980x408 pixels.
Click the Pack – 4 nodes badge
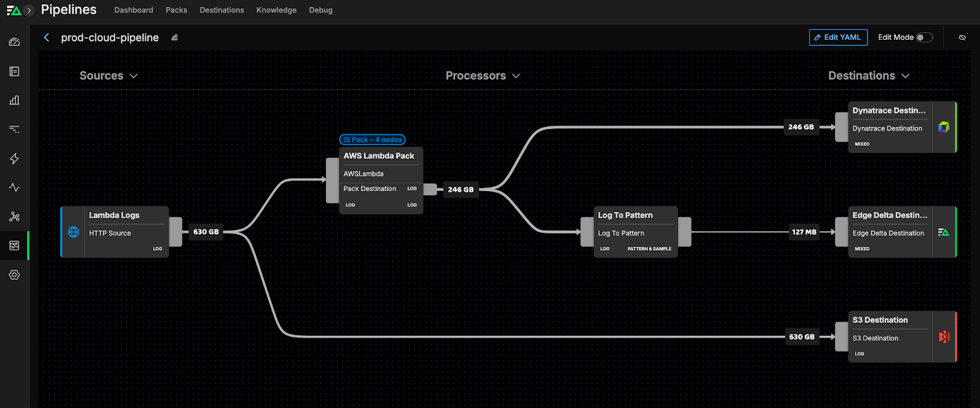click(372, 140)
